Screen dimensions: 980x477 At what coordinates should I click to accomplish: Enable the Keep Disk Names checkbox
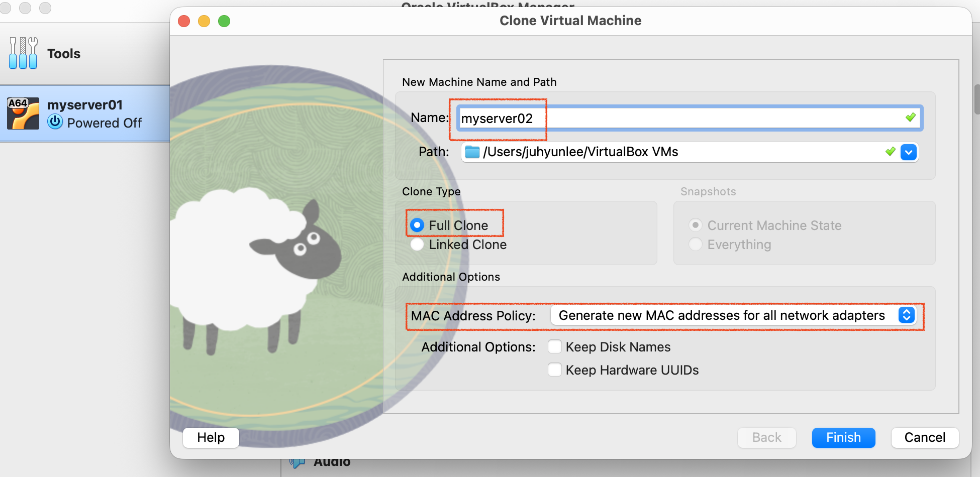click(555, 347)
